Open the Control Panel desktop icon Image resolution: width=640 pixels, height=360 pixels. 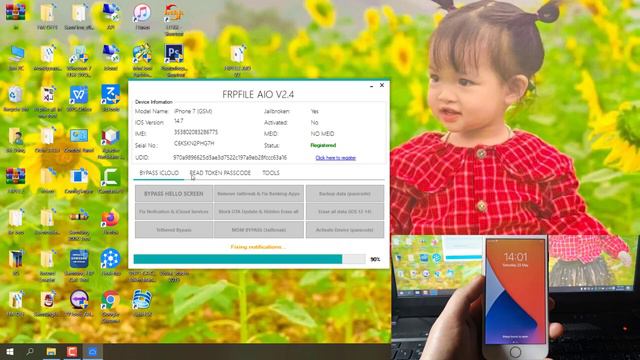tap(79, 140)
